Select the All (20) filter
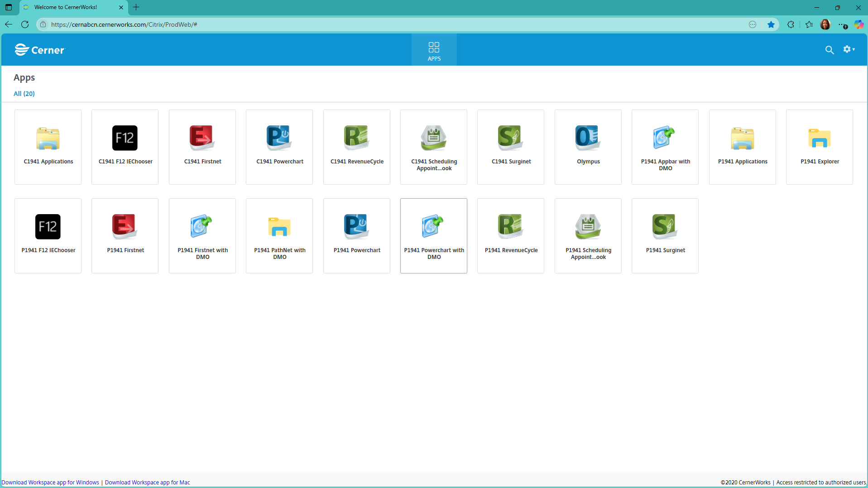This screenshot has width=868, height=488. point(24,94)
